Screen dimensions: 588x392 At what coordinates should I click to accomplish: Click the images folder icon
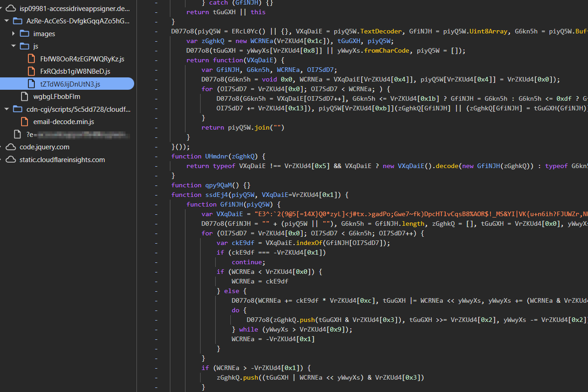(x=24, y=33)
